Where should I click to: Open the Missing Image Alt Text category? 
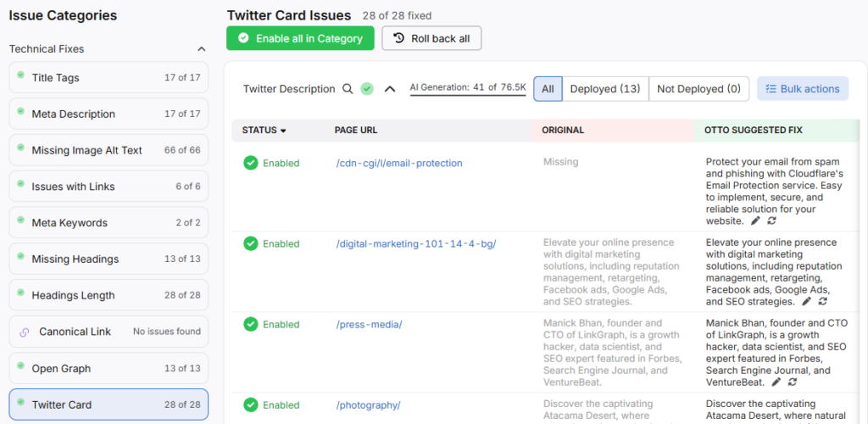108,150
